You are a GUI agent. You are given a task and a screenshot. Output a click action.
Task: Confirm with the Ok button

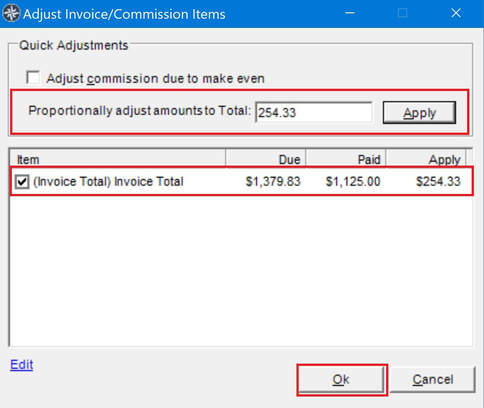click(341, 379)
